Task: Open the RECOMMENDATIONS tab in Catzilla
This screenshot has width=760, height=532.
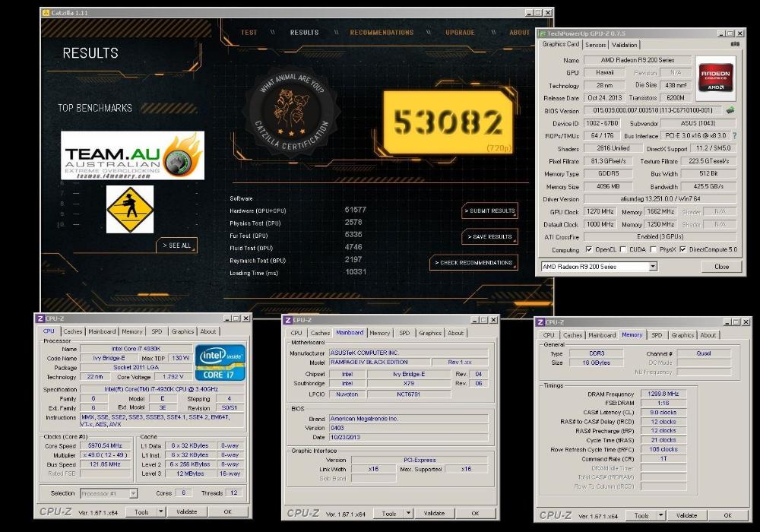Action: click(382, 33)
